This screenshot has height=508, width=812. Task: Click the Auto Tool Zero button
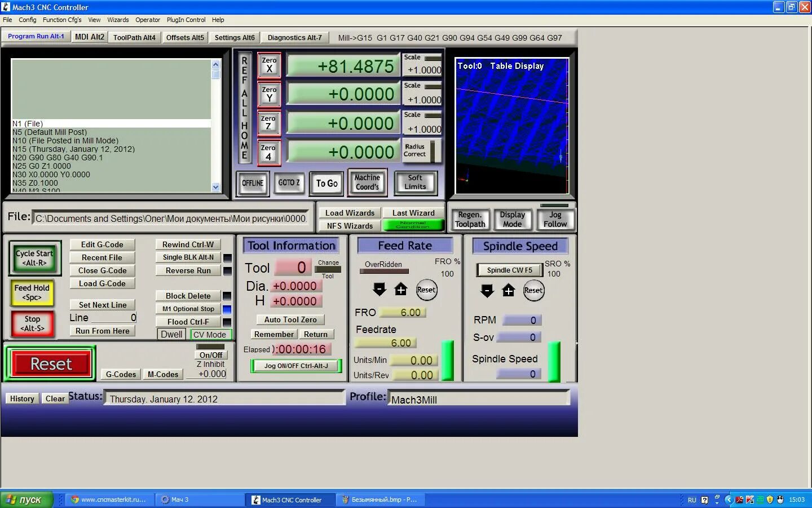coord(290,319)
